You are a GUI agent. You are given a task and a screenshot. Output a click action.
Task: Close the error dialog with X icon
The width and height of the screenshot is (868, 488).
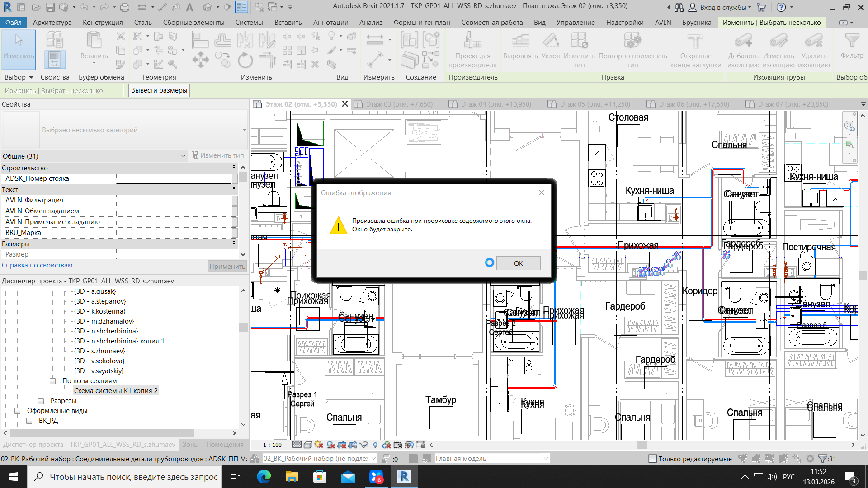pos(541,193)
